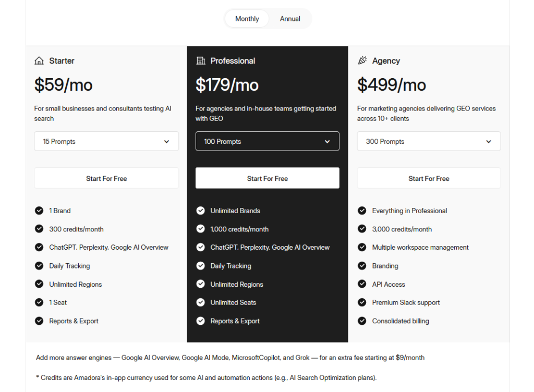Click the checkmark icon beside Premium Slack support
The image size is (534, 392).
point(362,302)
